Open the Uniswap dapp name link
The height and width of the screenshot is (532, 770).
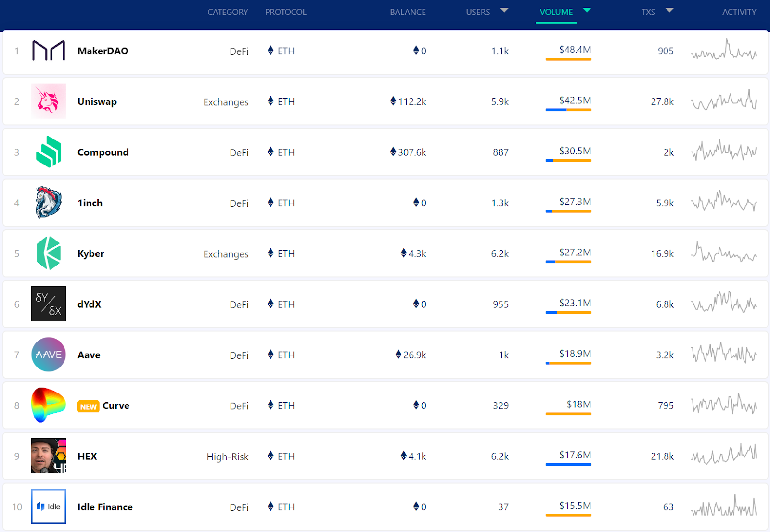[x=97, y=101]
